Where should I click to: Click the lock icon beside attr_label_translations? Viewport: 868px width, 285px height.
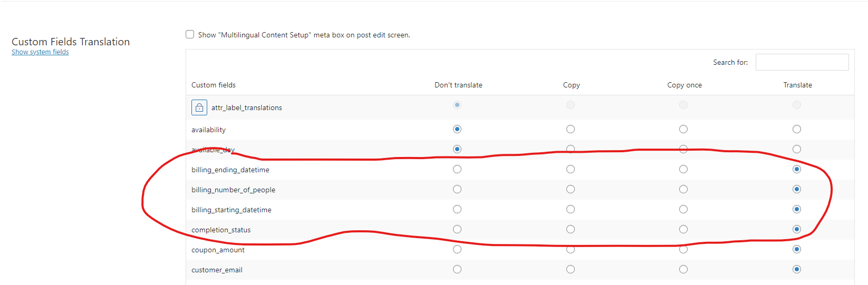coord(199,107)
